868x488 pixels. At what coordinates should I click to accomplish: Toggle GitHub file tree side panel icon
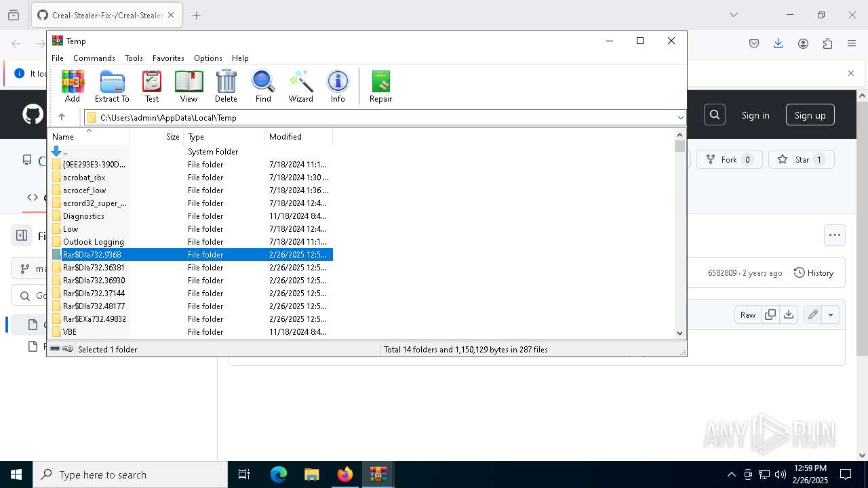22,236
